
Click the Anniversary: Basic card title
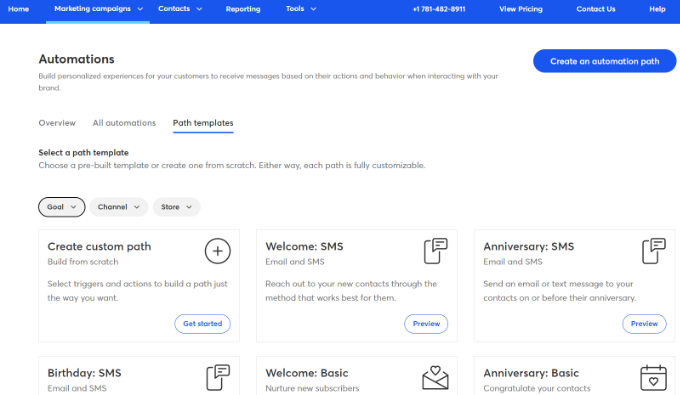coord(531,373)
